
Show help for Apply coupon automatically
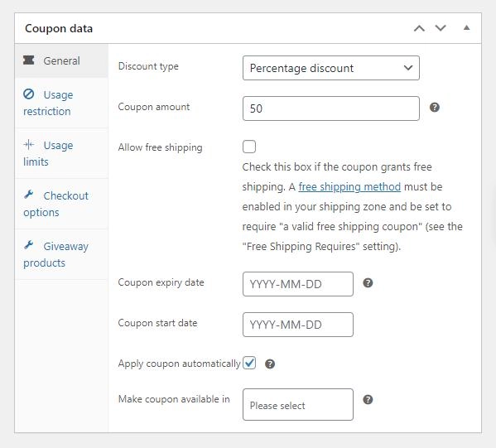269,364
